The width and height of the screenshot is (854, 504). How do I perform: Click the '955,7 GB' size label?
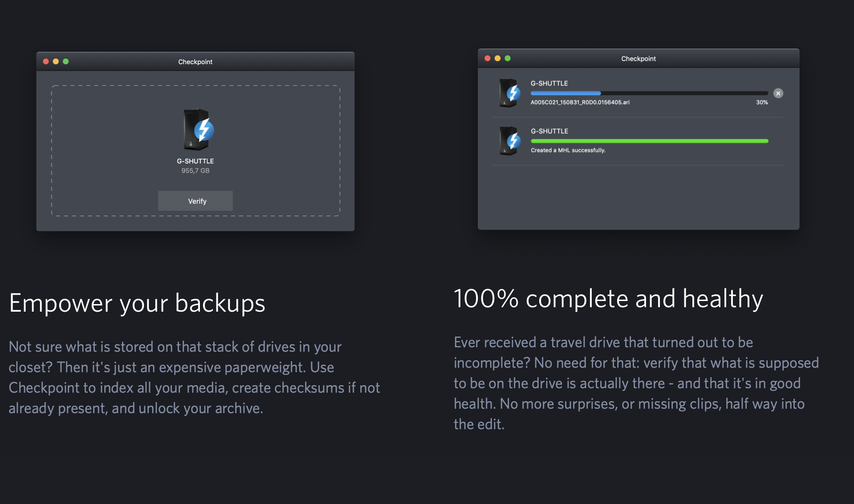(195, 171)
